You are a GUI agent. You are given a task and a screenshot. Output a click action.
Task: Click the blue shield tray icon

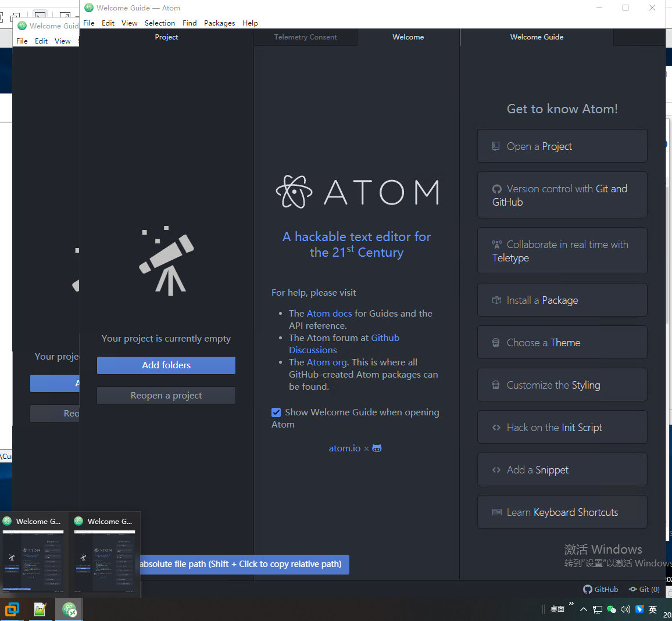coord(639,609)
